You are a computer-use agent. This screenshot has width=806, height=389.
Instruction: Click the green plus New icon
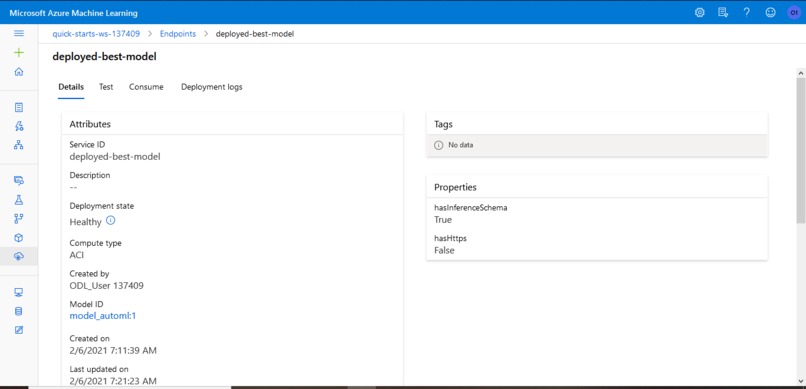click(19, 52)
